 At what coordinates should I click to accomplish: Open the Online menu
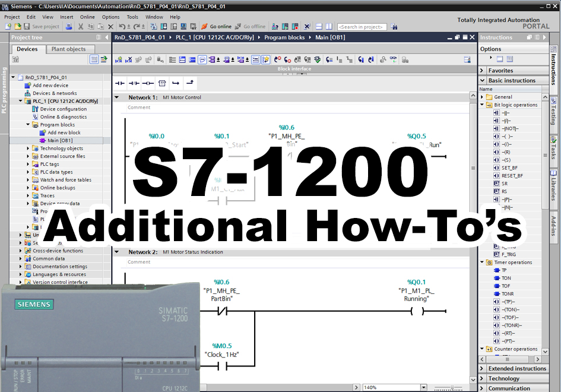[87, 17]
